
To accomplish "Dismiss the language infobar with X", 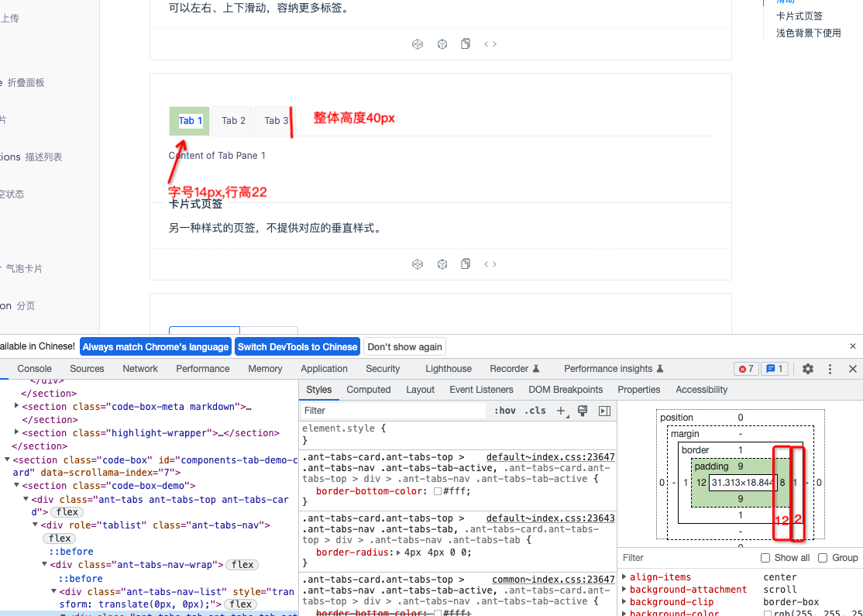I will click(853, 346).
